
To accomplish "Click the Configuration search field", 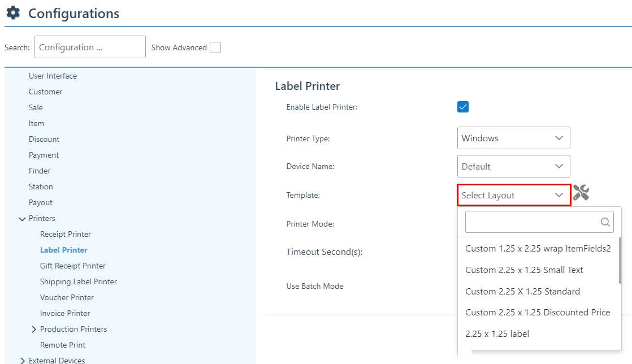I will click(90, 47).
